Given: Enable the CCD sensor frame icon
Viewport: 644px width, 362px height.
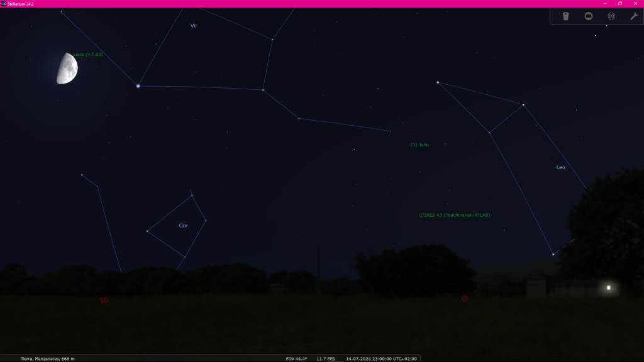Looking at the screenshot, I should coord(589,16).
